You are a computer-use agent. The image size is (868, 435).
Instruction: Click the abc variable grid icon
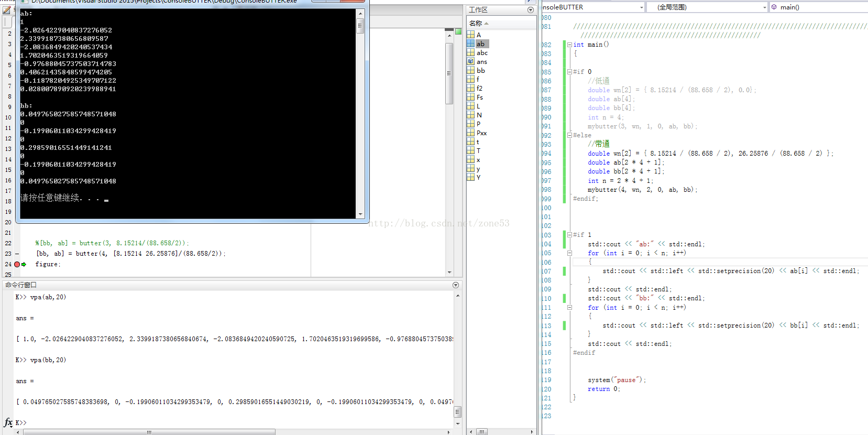pyautogui.click(x=471, y=52)
